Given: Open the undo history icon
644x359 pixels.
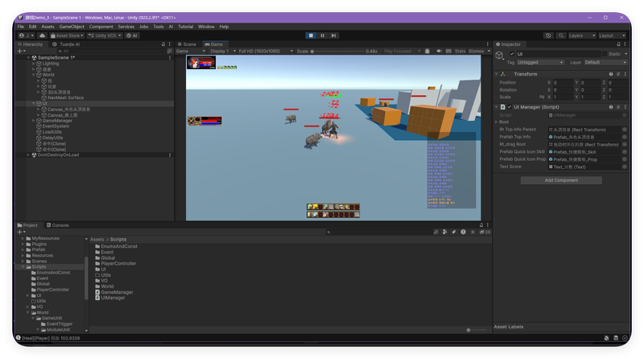Looking at the screenshot, I should point(548,35).
